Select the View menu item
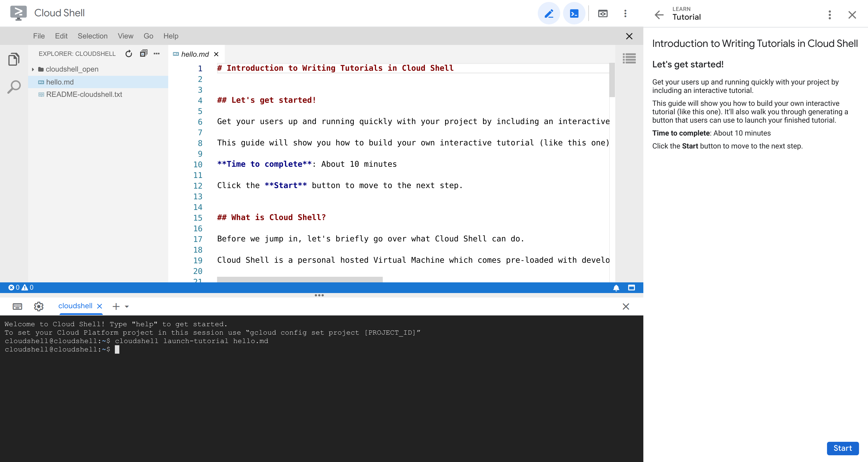 pos(125,36)
